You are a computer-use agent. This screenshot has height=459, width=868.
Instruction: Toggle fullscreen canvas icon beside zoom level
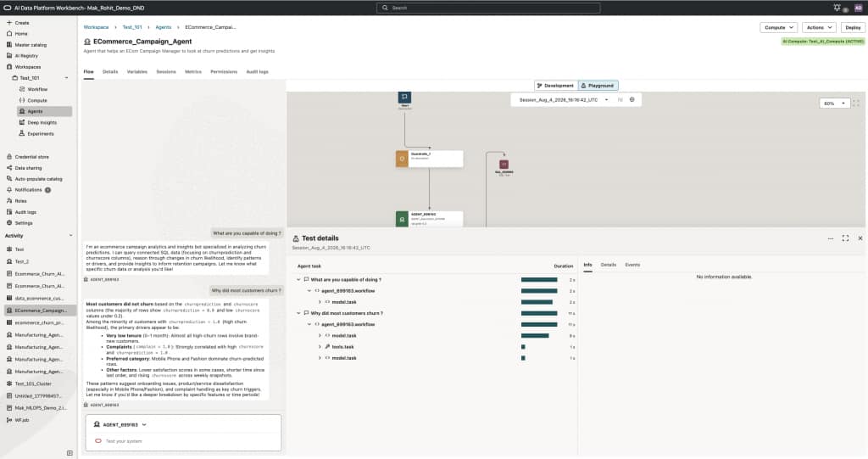pos(856,104)
